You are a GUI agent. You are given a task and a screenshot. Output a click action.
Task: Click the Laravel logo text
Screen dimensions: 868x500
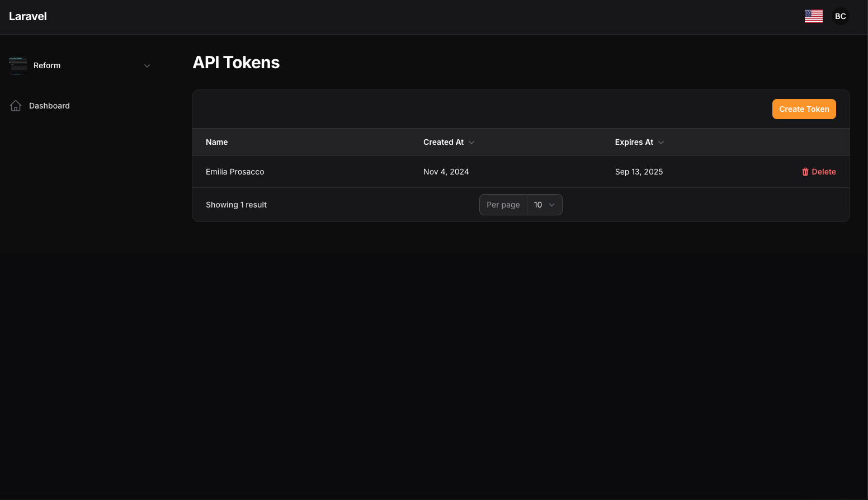pos(28,16)
